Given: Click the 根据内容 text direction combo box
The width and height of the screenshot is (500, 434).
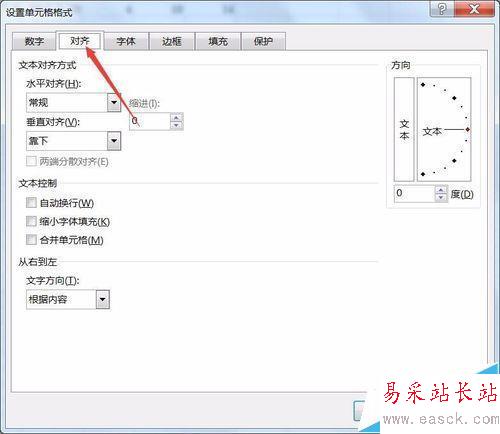Looking at the screenshot, I should pos(68,299).
